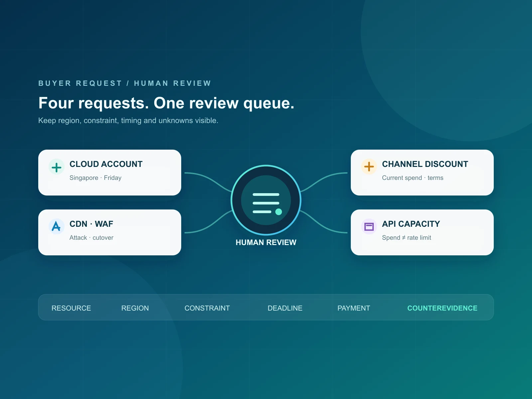Screen dimensions: 532x399
Task: Click 'Spend ≠ rate limit' subtitle
Action: point(407,238)
